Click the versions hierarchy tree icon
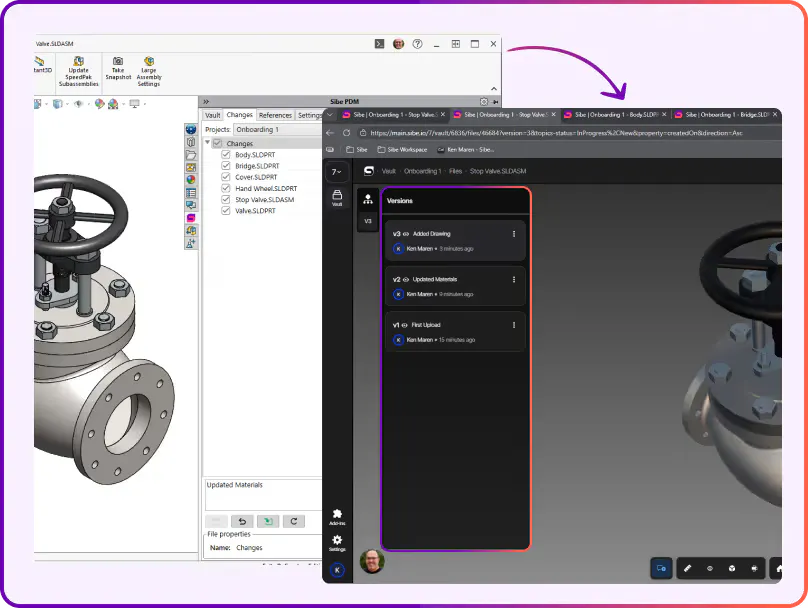 pos(368,199)
